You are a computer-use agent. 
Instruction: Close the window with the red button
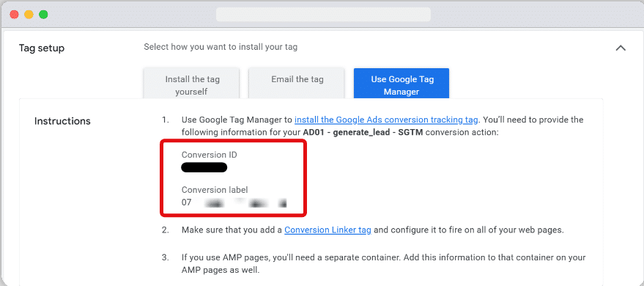point(15,15)
